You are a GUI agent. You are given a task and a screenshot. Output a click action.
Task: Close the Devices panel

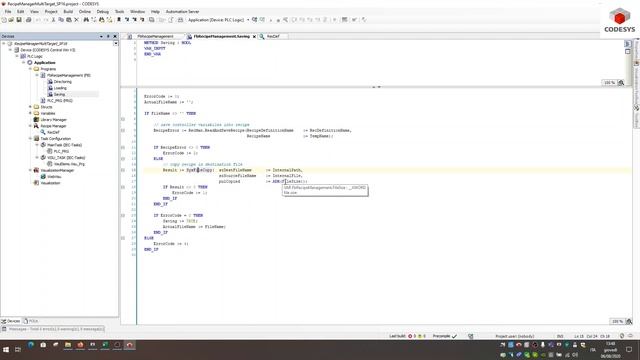pyautogui.click(x=115, y=36)
